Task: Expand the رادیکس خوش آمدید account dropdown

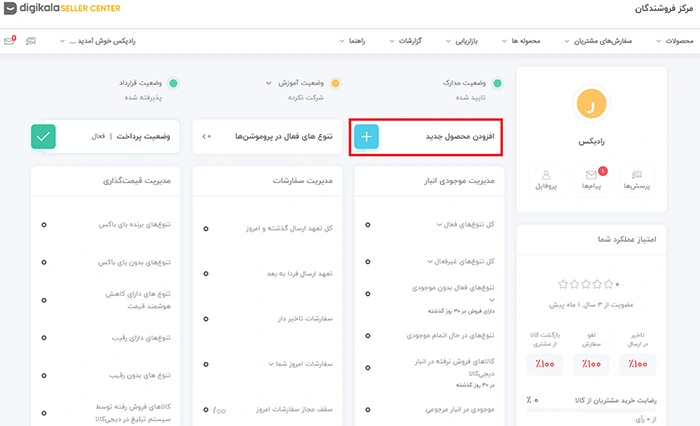Action: click(x=97, y=41)
